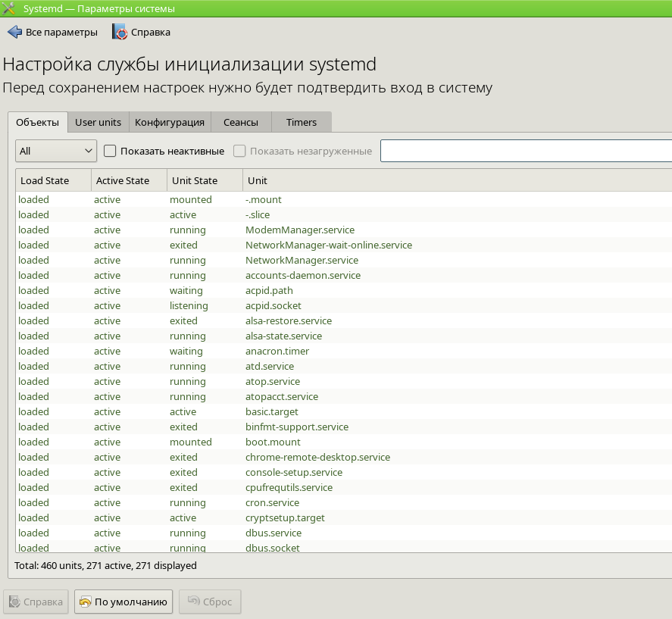This screenshot has height=619, width=672.
Task: Select alsa-state.service row
Action: click(x=344, y=336)
